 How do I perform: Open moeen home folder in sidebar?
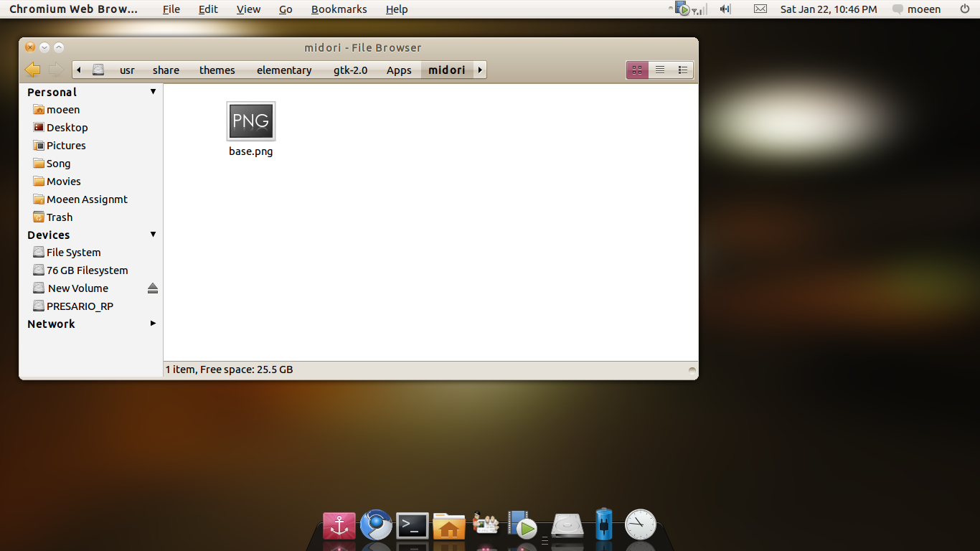(63, 110)
